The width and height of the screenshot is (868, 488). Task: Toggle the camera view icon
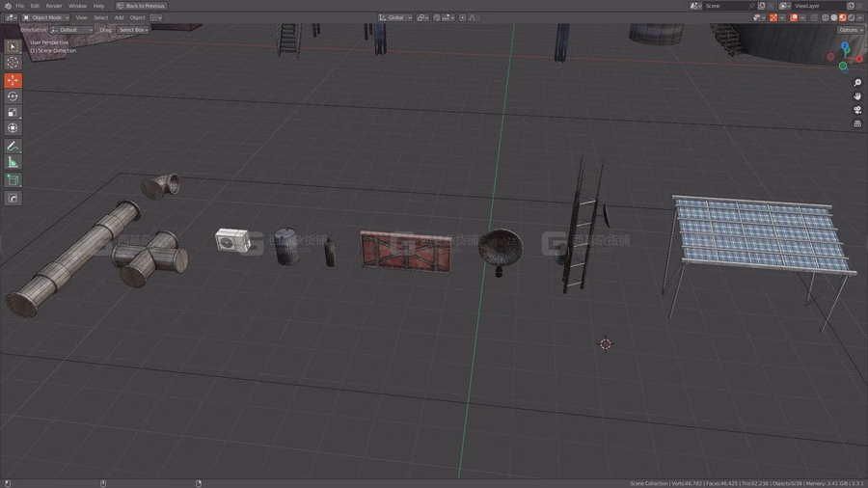coord(857,110)
